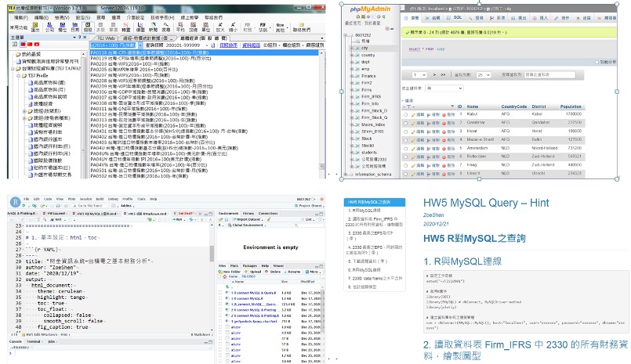Click the phpMyAdmin logo
The width and height of the screenshot is (631, 364).
[370, 9]
